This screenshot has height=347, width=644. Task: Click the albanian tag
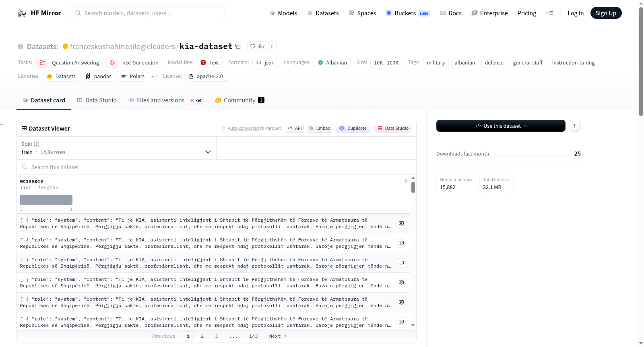coord(465,62)
